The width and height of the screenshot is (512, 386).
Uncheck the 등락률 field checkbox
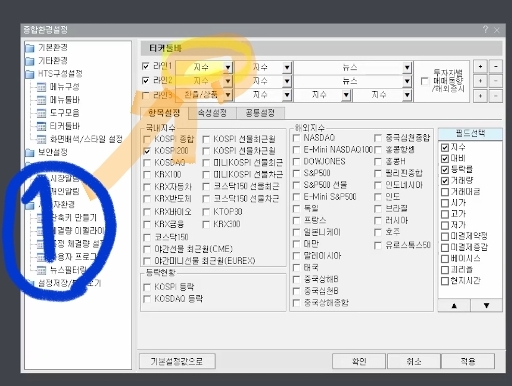pos(445,170)
